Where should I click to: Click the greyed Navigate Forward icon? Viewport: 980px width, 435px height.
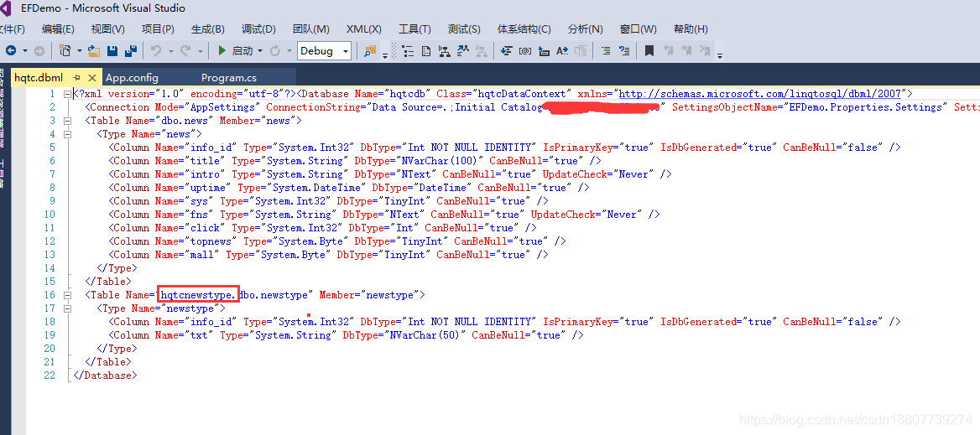(39, 51)
